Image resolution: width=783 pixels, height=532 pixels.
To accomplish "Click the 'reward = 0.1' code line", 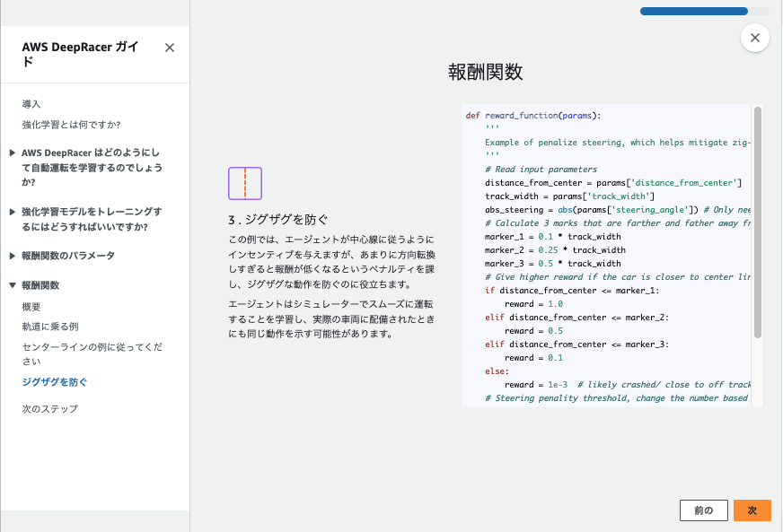I will click(533, 358).
